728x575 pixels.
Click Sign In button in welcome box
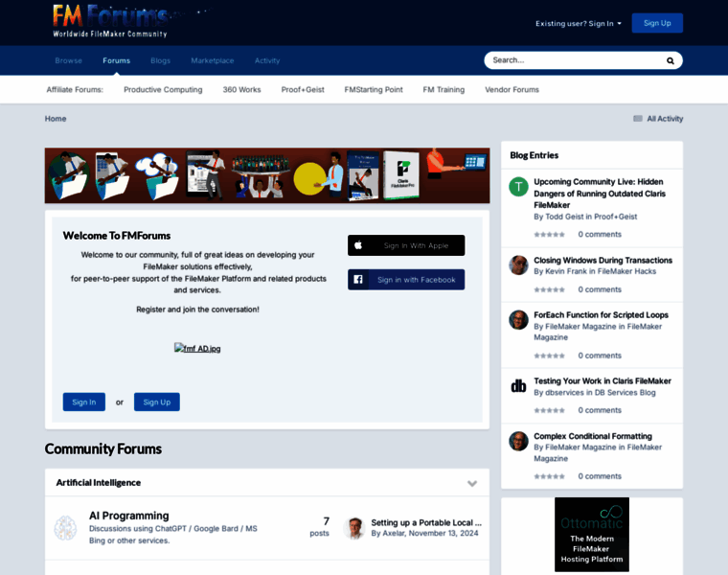tap(84, 402)
